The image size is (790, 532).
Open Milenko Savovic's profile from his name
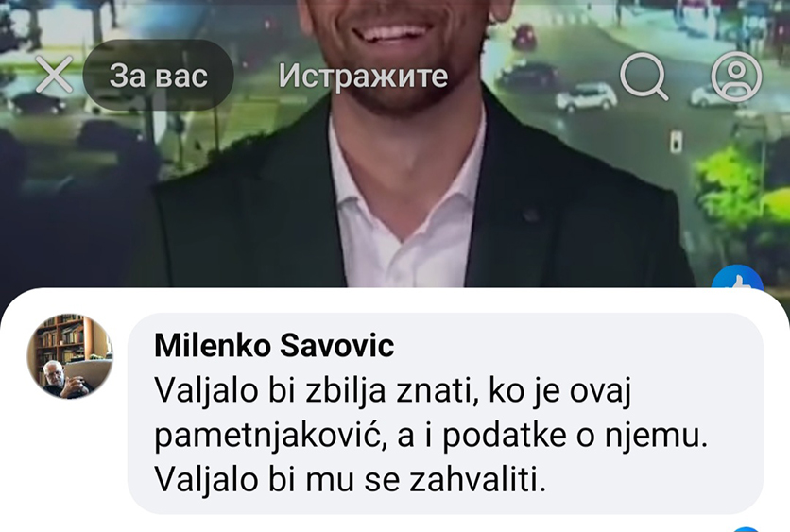click(274, 346)
